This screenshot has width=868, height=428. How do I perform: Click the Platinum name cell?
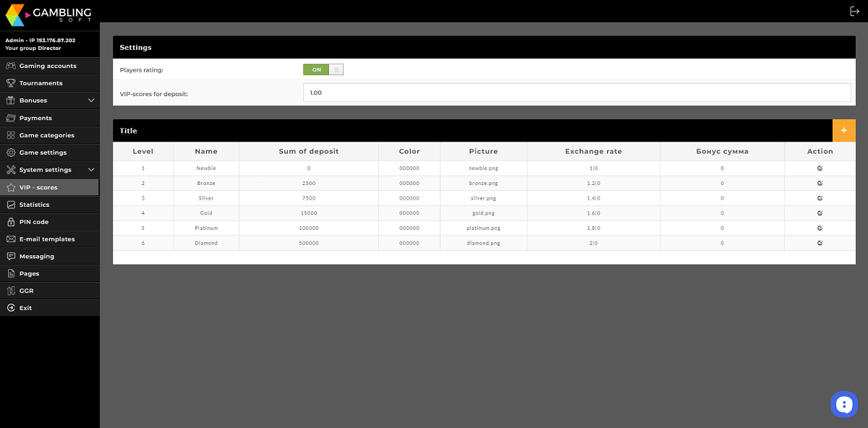[206, 228]
